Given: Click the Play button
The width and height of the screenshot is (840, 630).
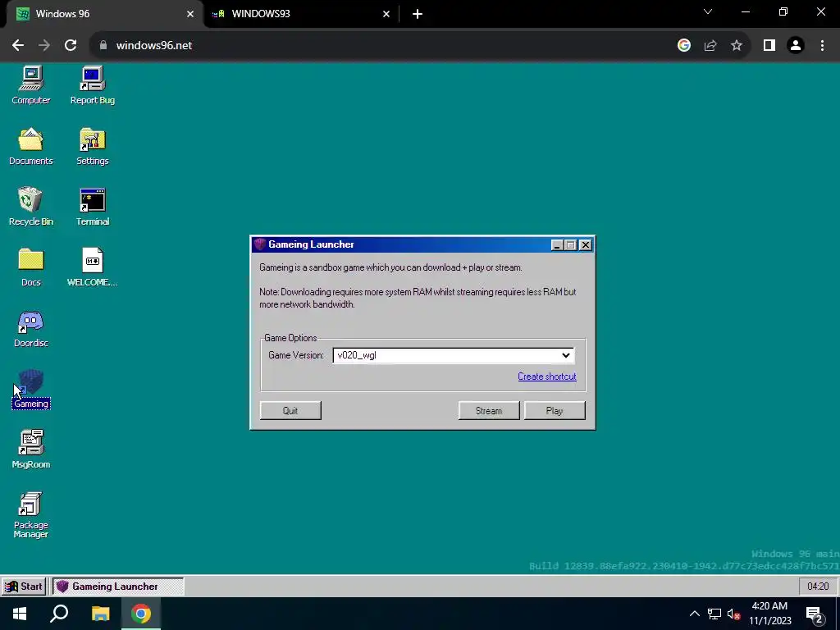Looking at the screenshot, I should [x=555, y=411].
